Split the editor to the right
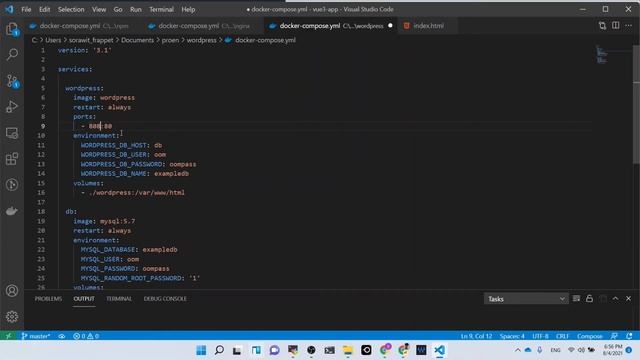640x360 pixels. tap(616, 26)
